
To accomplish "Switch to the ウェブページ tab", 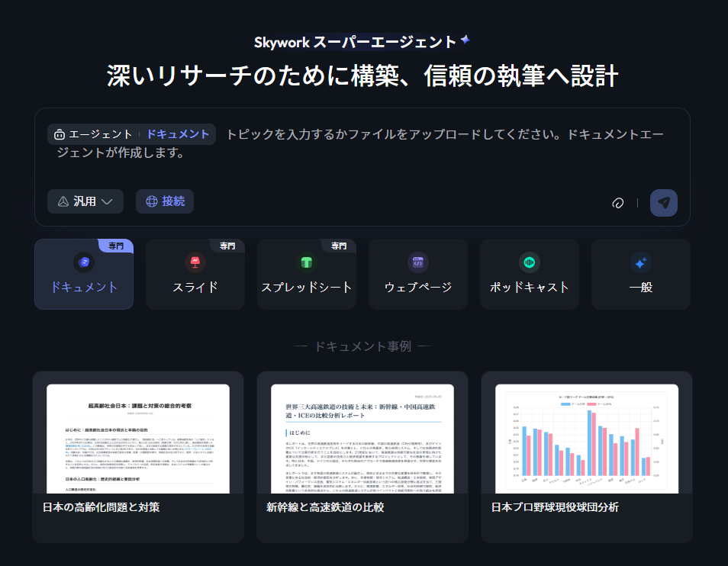I will tap(418, 274).
